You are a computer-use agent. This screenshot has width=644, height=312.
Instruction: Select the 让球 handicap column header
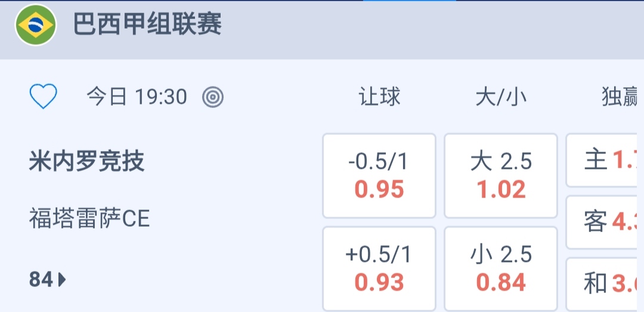379,97
